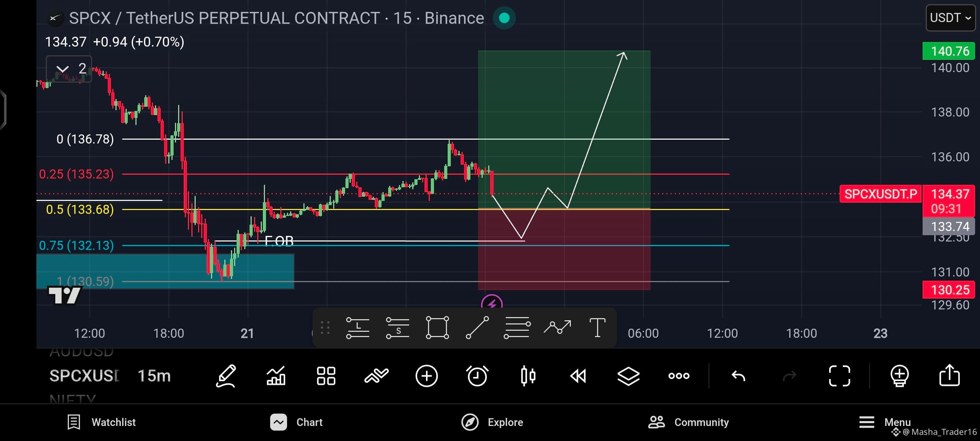Select the Trend Line drawing tool
The height and width of the screenshot is (441, 980).
477,328
